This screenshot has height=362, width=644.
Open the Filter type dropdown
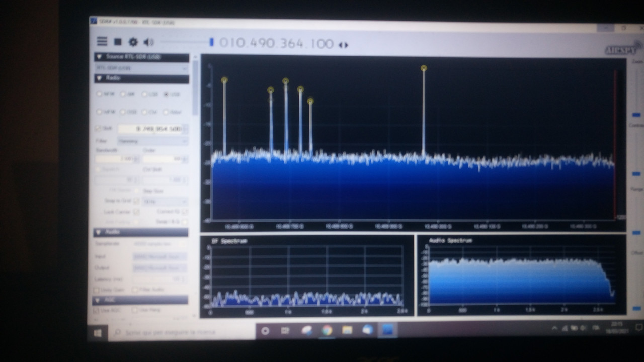(x=152, y=141)
